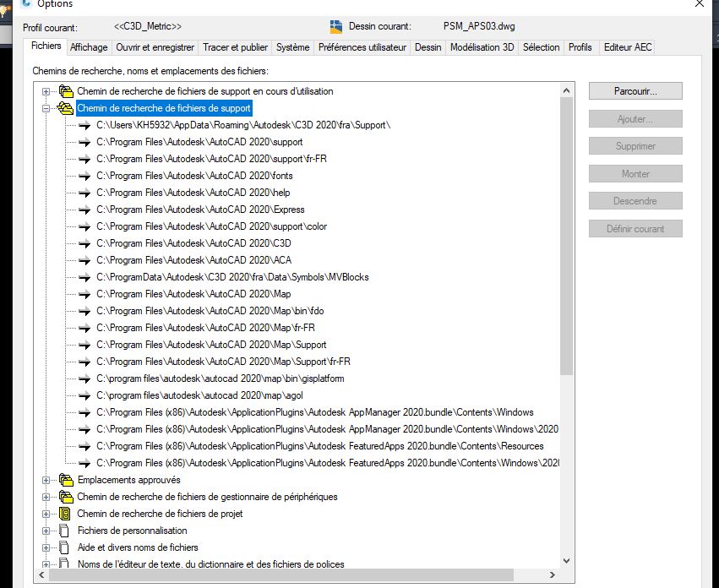Click project icon beside fichiers de projet

coord(65,514)
